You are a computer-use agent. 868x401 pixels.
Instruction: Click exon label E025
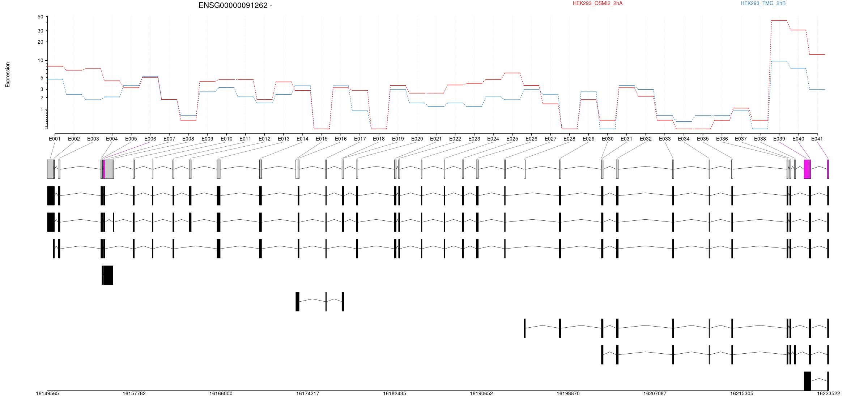[512, 139]
